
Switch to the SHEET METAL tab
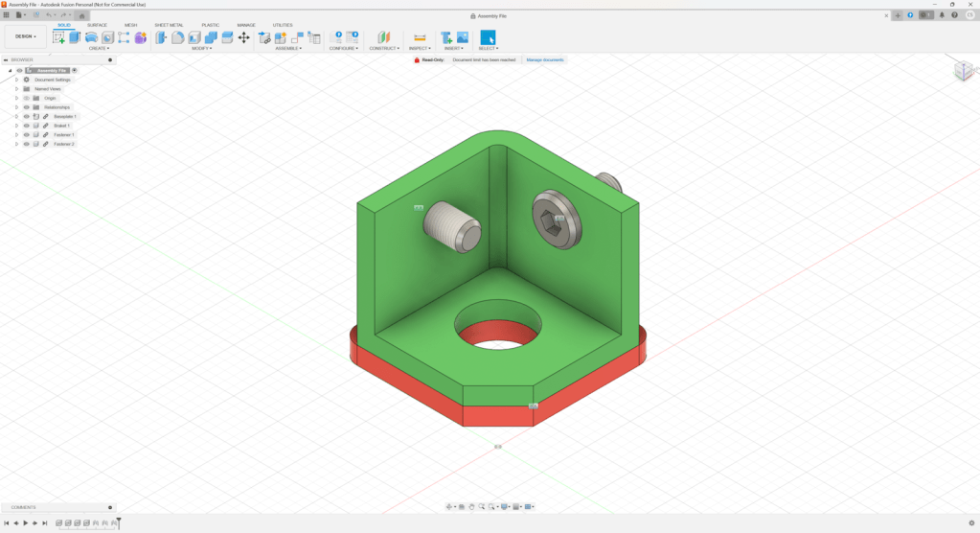(x=169, y=25)
